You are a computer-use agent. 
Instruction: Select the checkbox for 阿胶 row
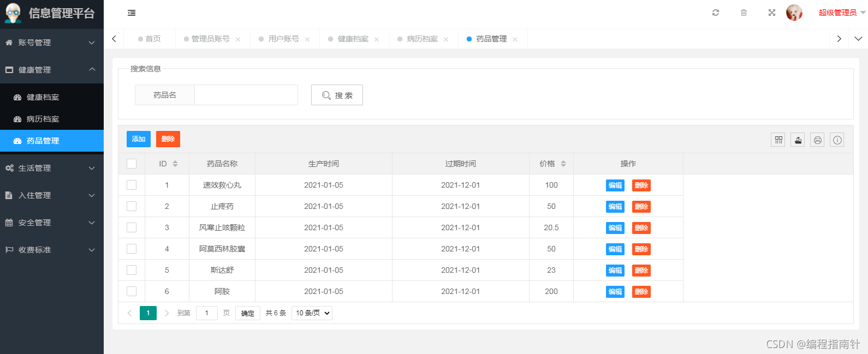132,291
